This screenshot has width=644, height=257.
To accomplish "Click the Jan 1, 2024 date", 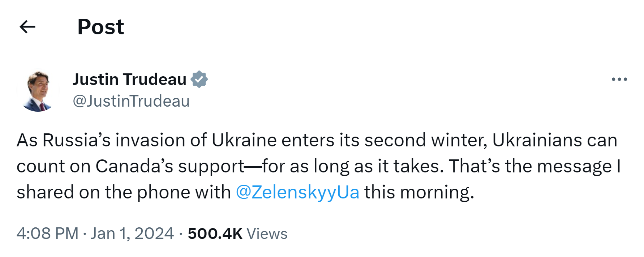I will click(x=132, y=234).
